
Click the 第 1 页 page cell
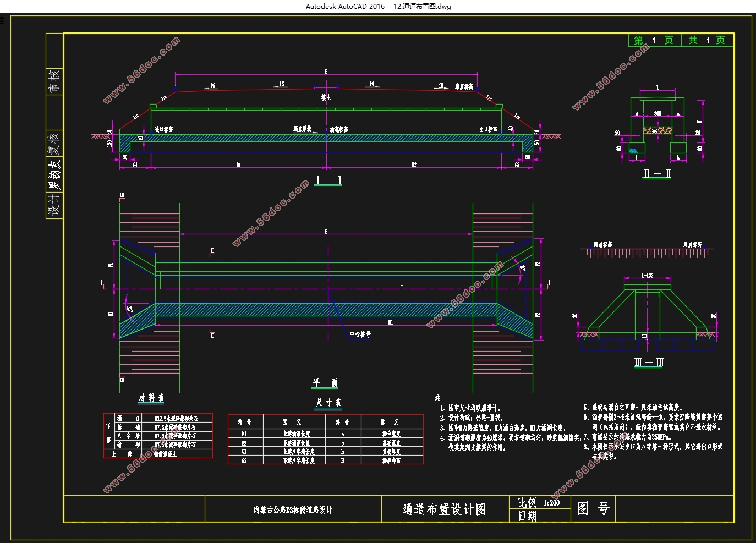click(x=654, y=40)
